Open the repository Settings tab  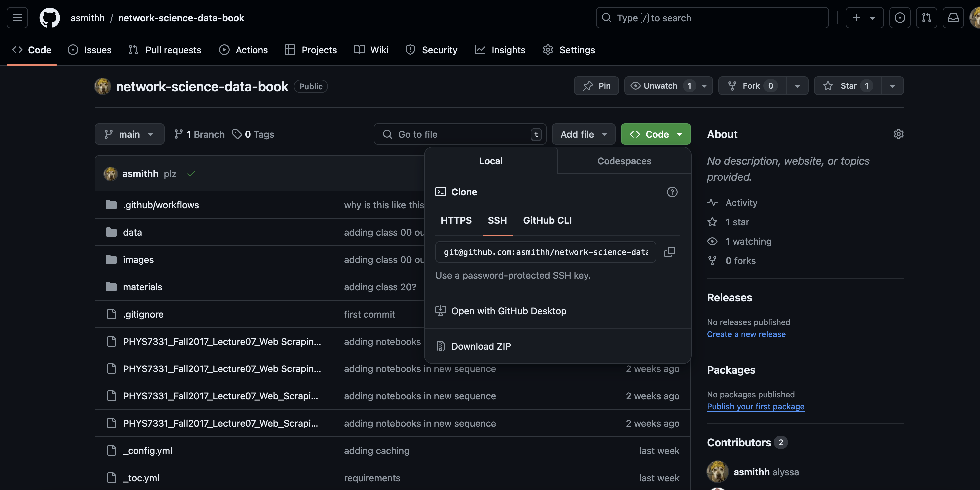[569, 50]
